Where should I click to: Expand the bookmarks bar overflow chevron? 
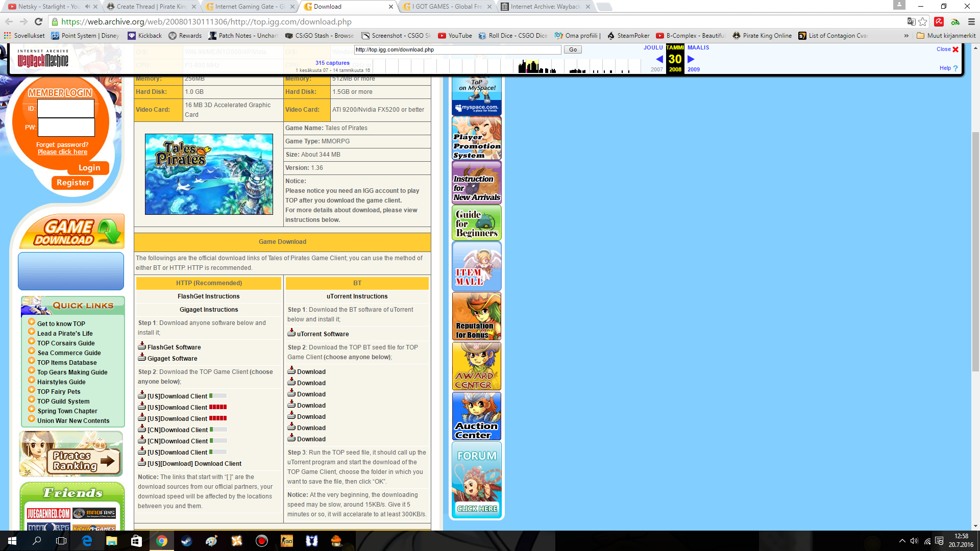pos(906,36)
